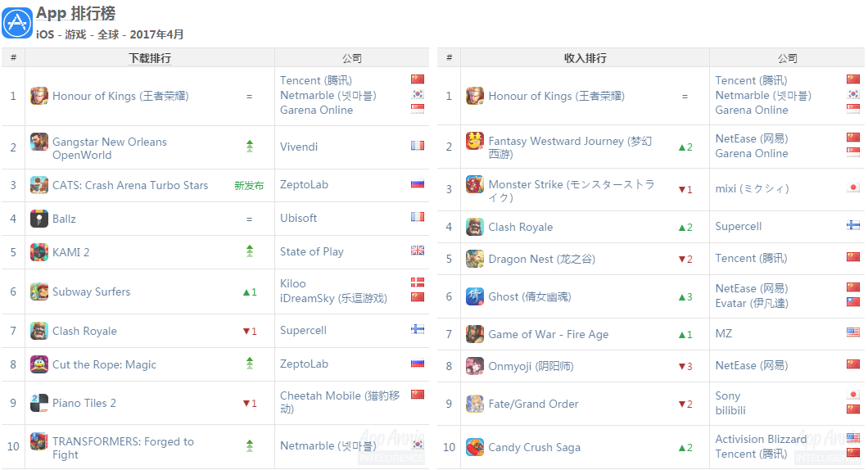Open the Dragon Nest (龙之谷) link
The image size is (868, 470).
[x=542, y=259]
